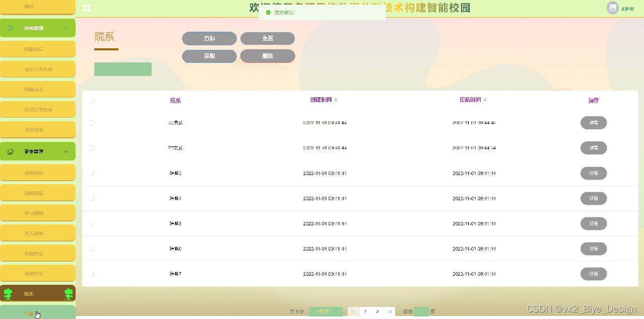Check the box for the 中文系 row

91,148
